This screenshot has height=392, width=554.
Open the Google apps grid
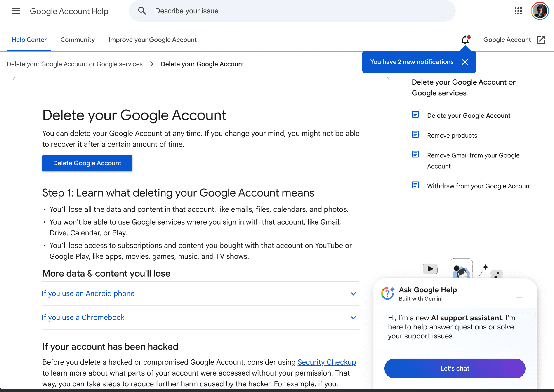coord(518,11)
